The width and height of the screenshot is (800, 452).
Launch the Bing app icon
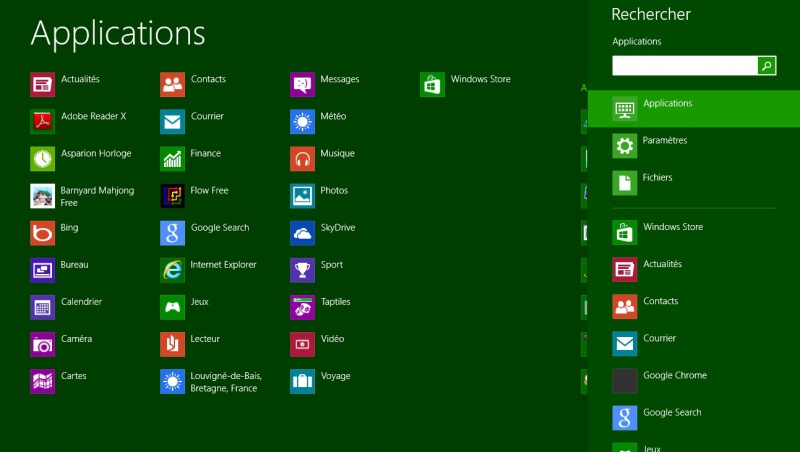tap(42, 233)
